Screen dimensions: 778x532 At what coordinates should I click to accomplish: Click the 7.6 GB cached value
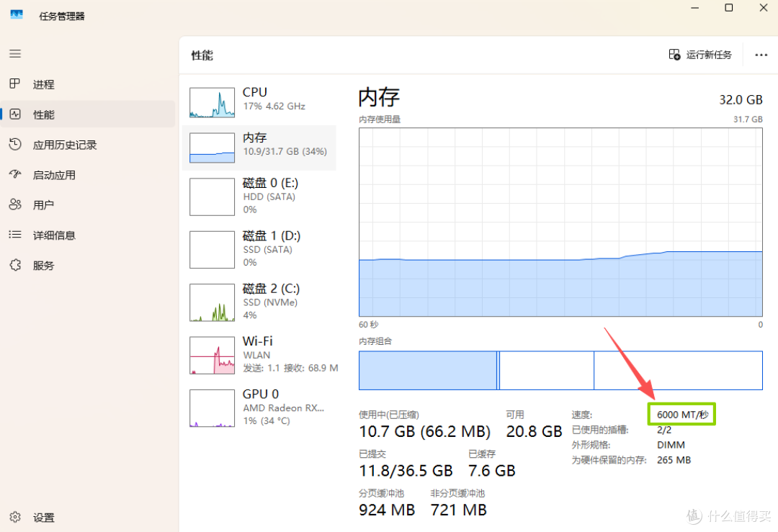[492, 471]
